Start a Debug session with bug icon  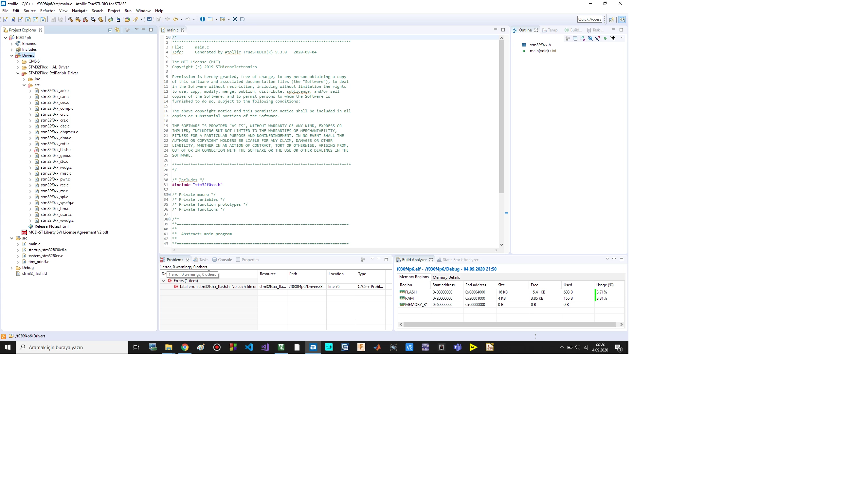pos(111,19)
